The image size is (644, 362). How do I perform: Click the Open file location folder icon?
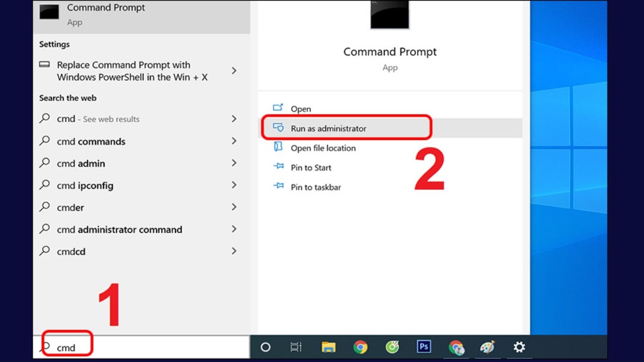click(x=278, y=147)
